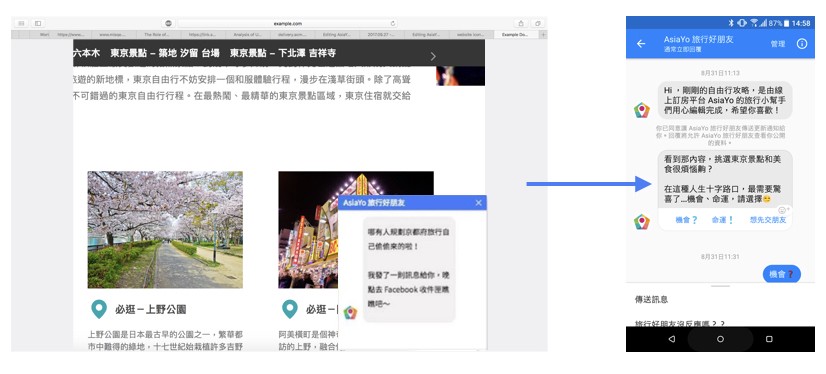The image size is (826, 374).
Task: Switch to the '2017.09.27 -...' tab
Action: click(381, 35)
